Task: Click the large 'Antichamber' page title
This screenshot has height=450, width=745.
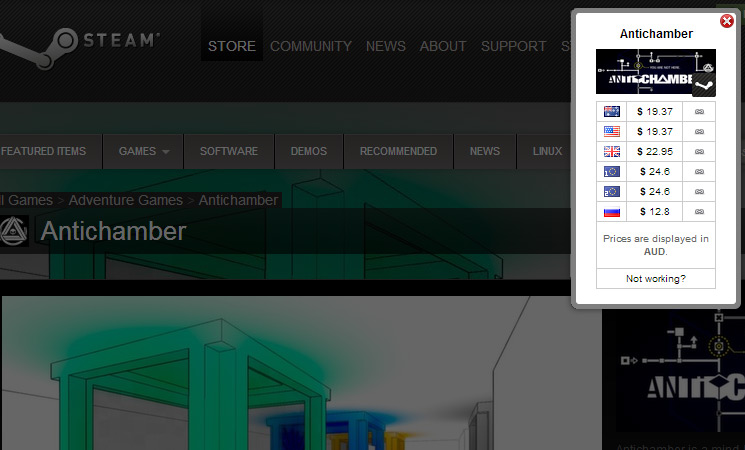Action: 113,231
